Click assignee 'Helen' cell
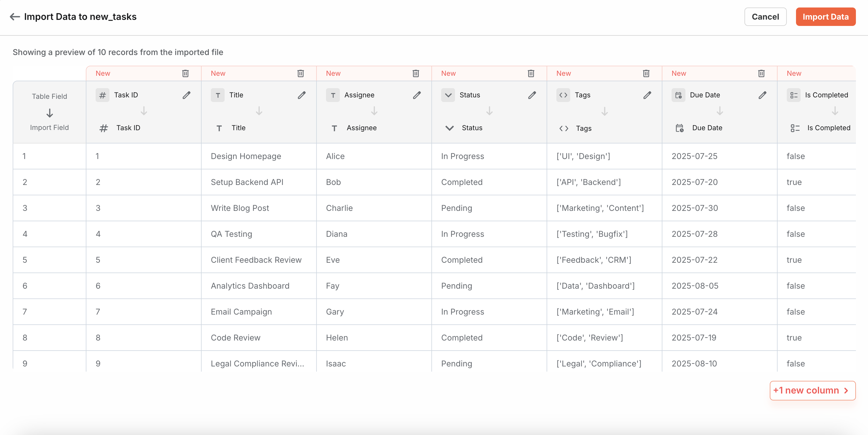Image resolution: width=868 pixels, height=435 pixels. 374,338
